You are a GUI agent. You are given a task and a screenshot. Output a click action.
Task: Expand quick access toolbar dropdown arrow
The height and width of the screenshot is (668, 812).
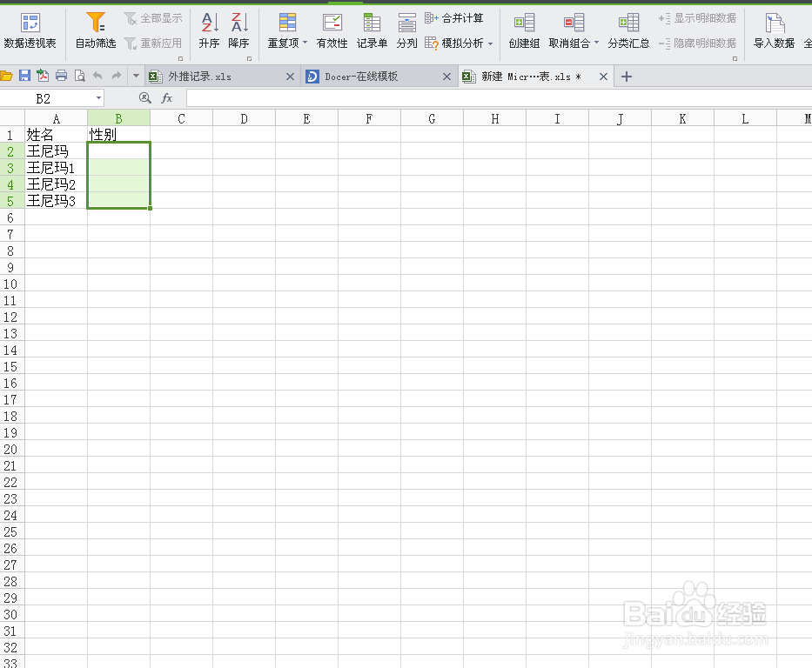[136, 76]
